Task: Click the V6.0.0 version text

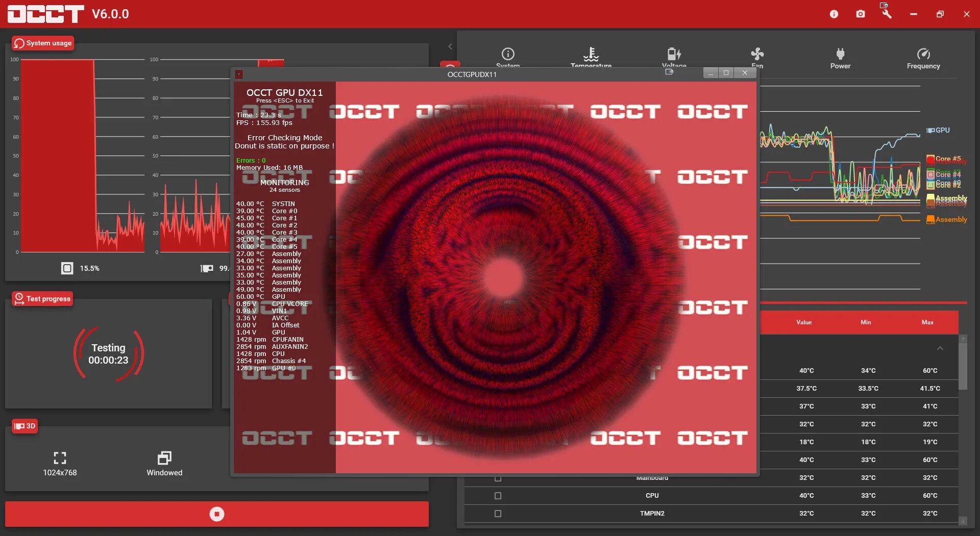Action: click(x=110, y=14)
